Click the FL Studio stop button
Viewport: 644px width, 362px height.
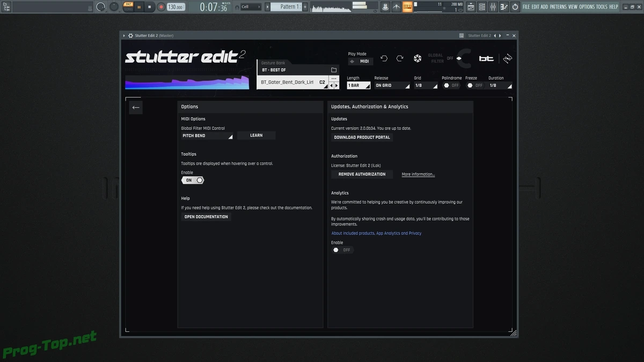pyautogui.click(x=150, y=7)
